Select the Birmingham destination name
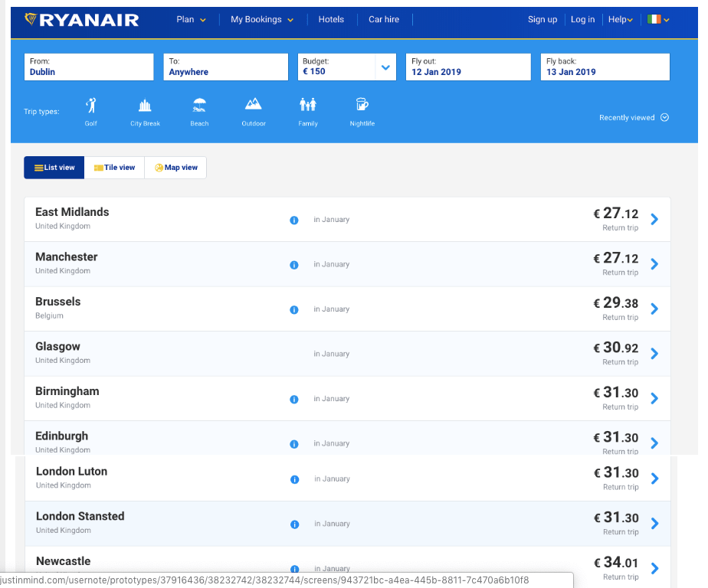This screenshot has height=588, width=708. pyautogui.click(x=67, y=391)
